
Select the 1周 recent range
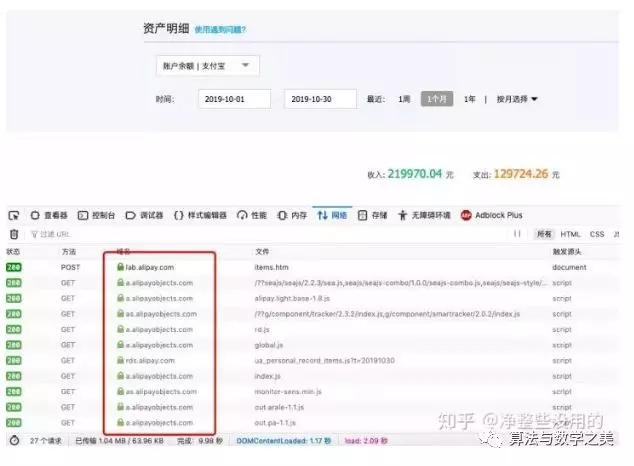404,99
